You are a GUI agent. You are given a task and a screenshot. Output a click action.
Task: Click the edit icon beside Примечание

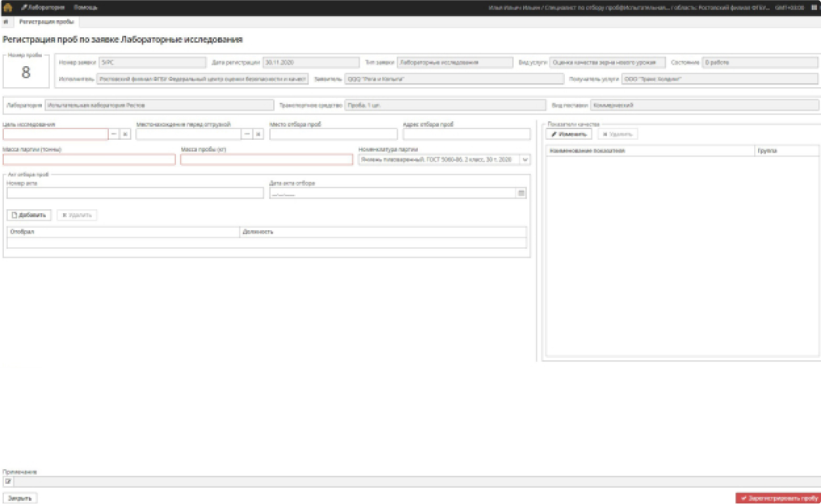tap(8, 481)
